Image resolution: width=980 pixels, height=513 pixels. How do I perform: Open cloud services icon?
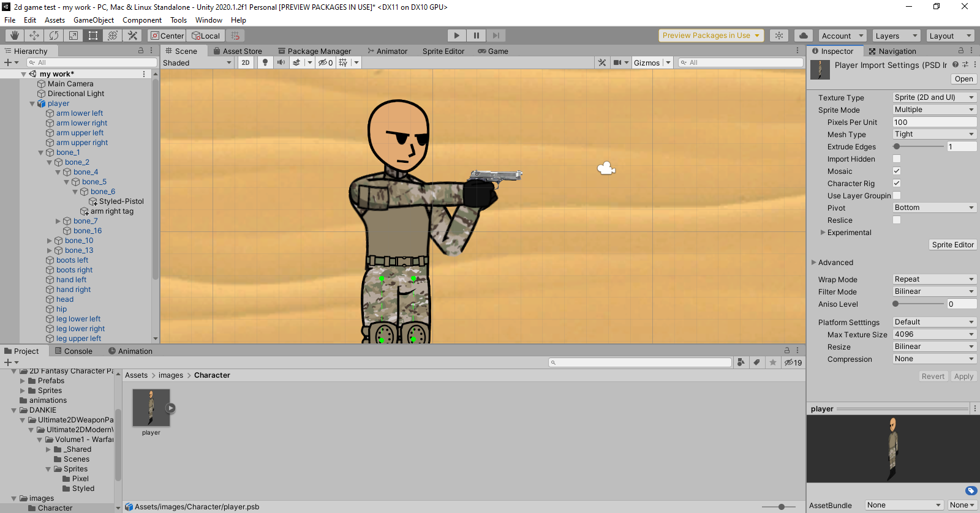point(804,36)
